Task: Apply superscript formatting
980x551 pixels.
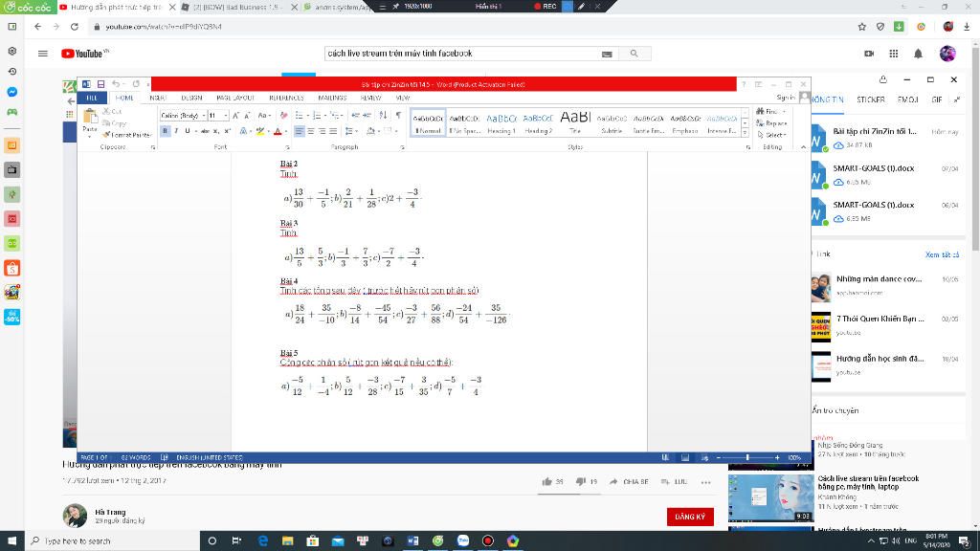Action: tap(228, 131)
